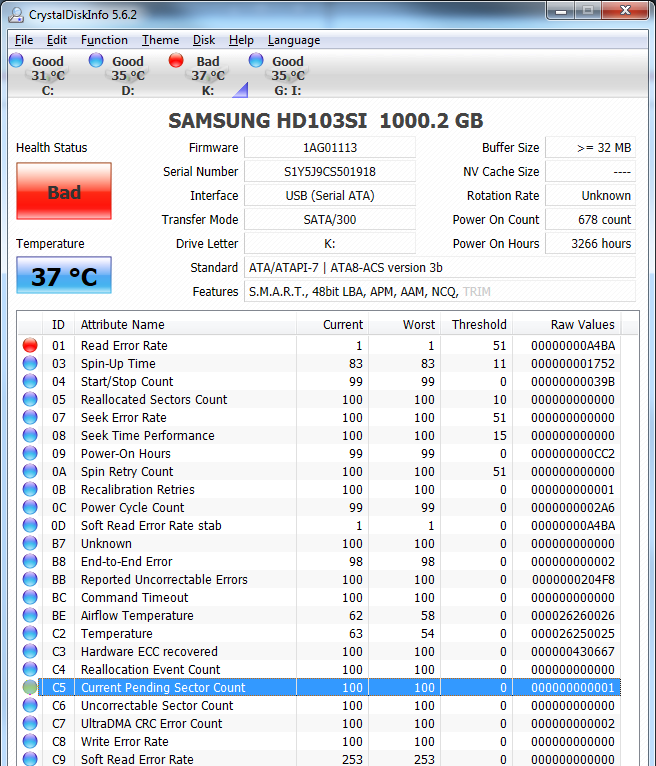Click the status icon for Recalibration Retries

coord(30,489)
